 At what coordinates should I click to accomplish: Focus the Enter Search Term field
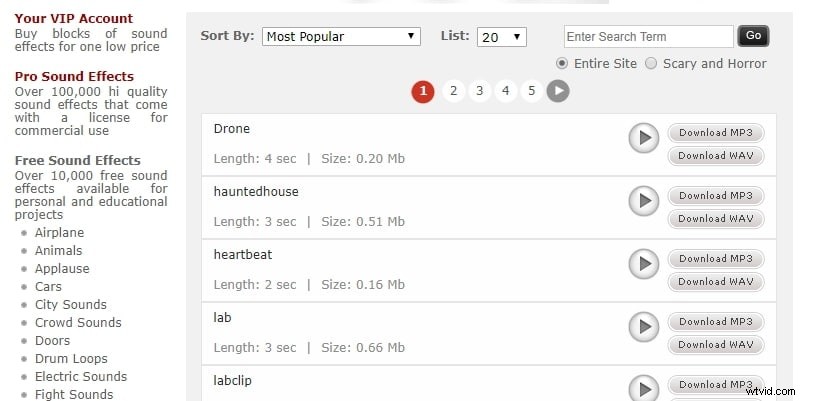pyautogui.click(x=649, y=36)
